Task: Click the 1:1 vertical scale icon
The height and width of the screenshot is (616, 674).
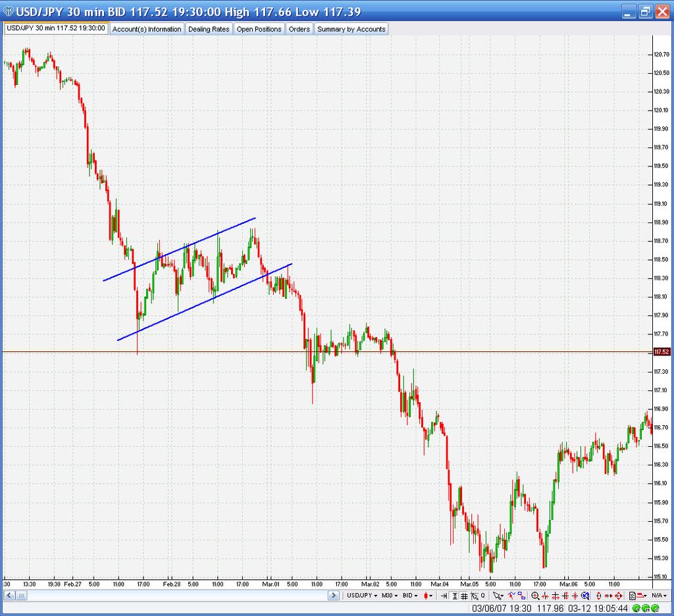Action: click(x=599, y=596)
